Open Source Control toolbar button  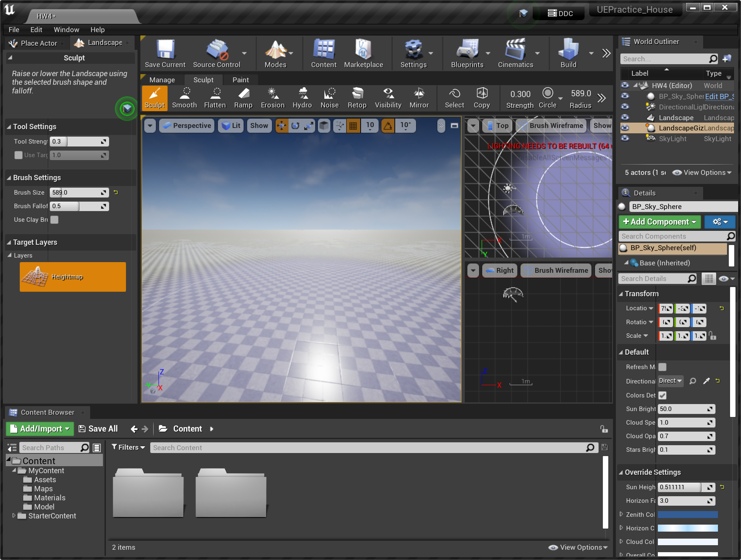click(217, 53)
